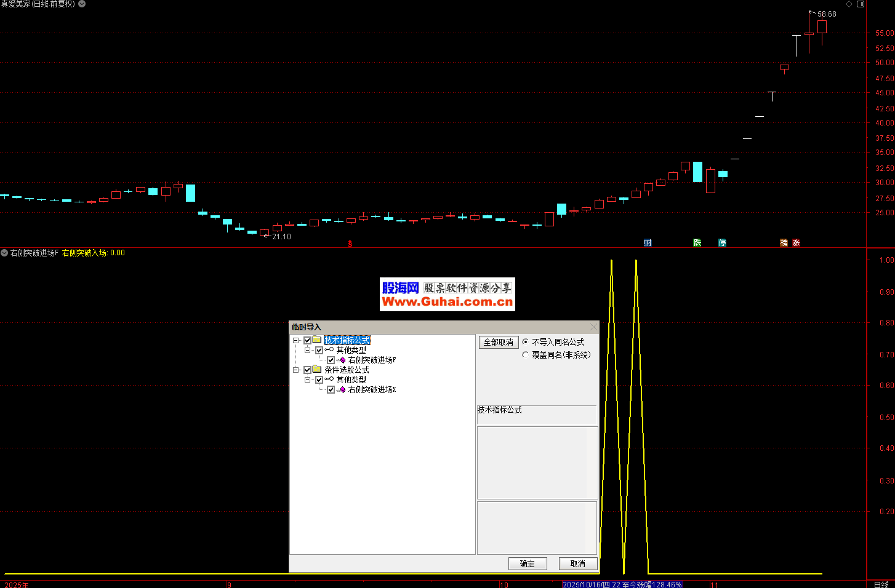Click the 财 info marker on chart

point(648,243)
